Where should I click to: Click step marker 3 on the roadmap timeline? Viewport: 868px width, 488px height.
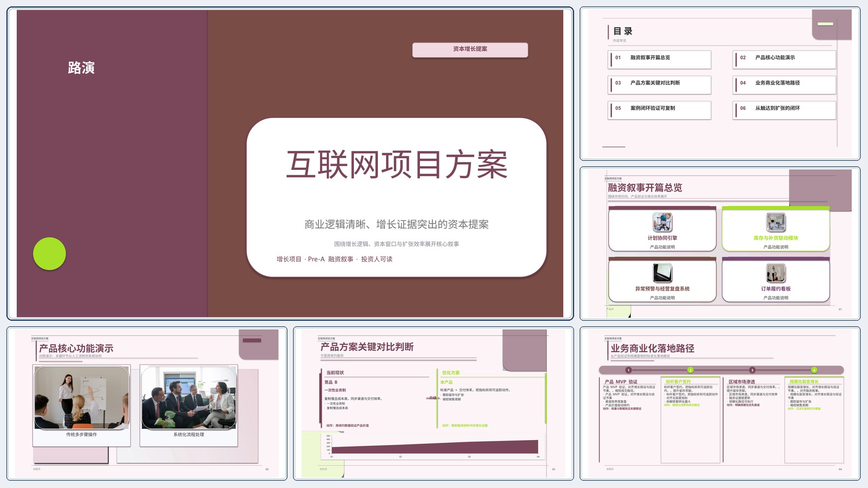point(752,370)
